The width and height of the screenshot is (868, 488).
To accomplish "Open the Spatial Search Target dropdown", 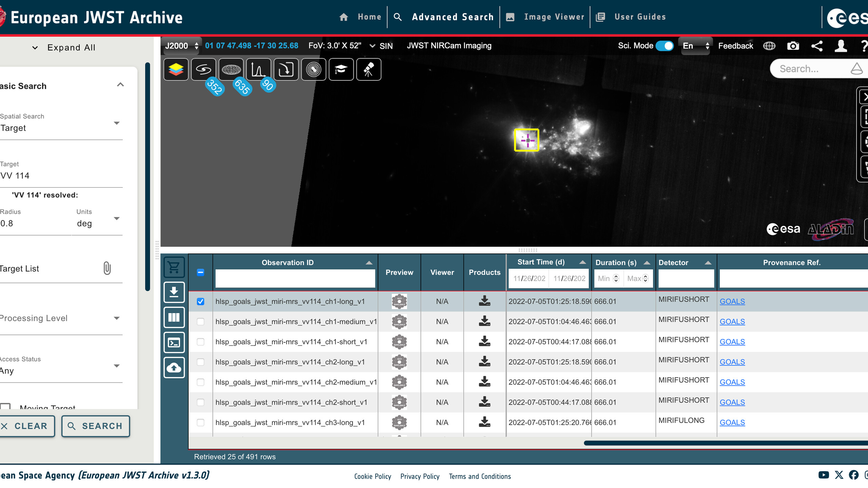I will (116, 123).
